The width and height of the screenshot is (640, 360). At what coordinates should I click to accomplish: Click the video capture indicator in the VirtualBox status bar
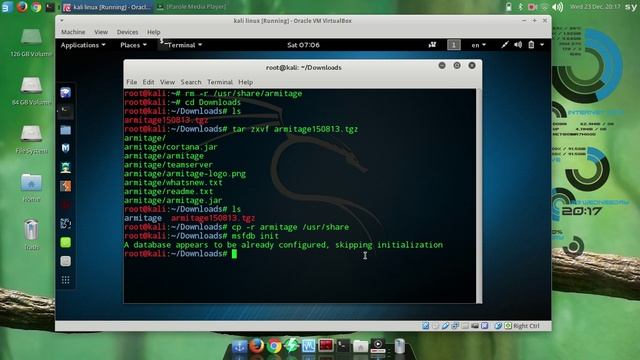click(484, 326)
